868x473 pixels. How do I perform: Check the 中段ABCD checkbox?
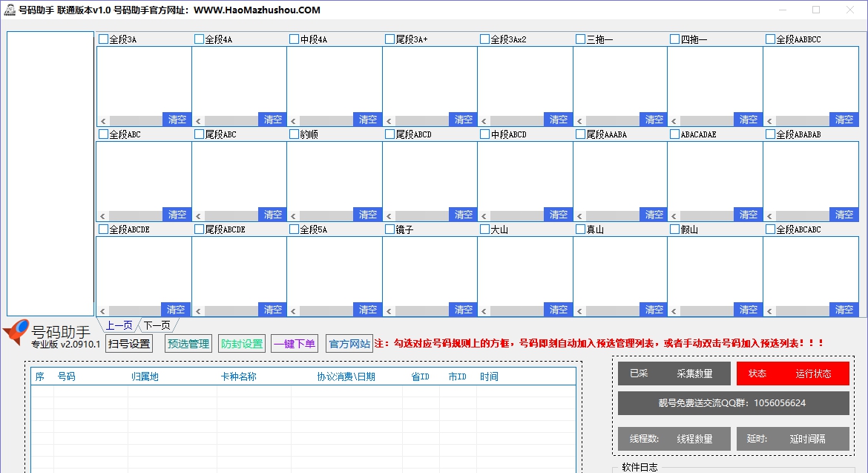pos(485,134)
